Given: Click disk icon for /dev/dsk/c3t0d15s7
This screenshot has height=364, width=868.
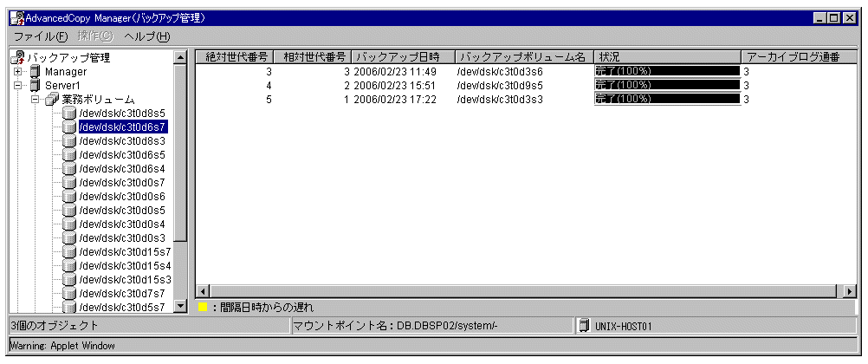Looking at the screenshot, I should [69, 252].
